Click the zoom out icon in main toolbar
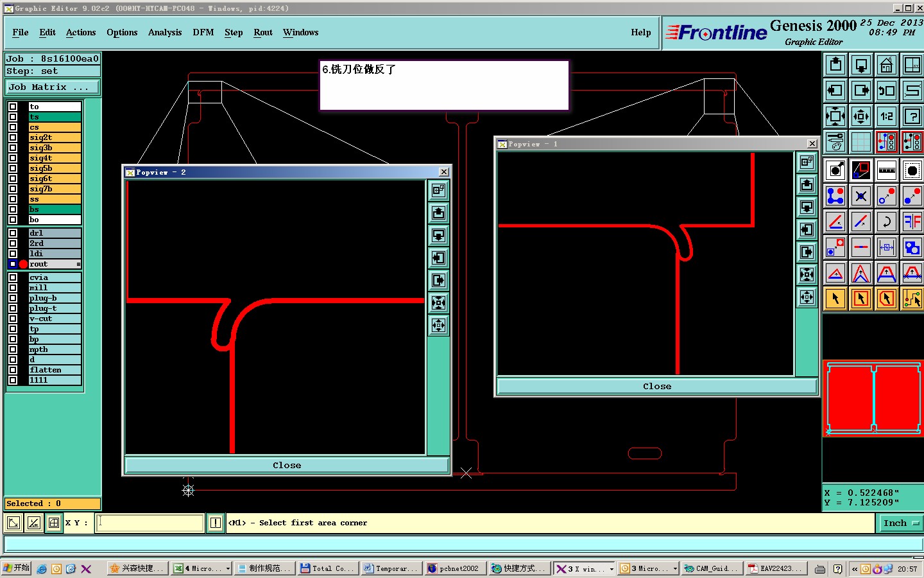 [861, 116]
